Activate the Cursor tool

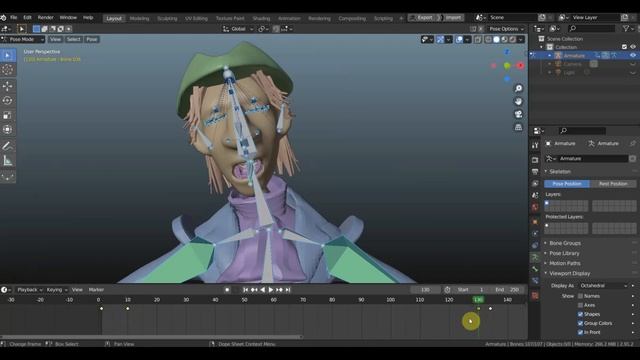click(x=8, y=70)
